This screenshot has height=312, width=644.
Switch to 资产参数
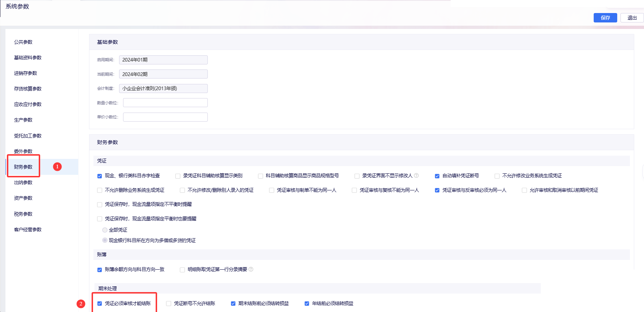23,198
